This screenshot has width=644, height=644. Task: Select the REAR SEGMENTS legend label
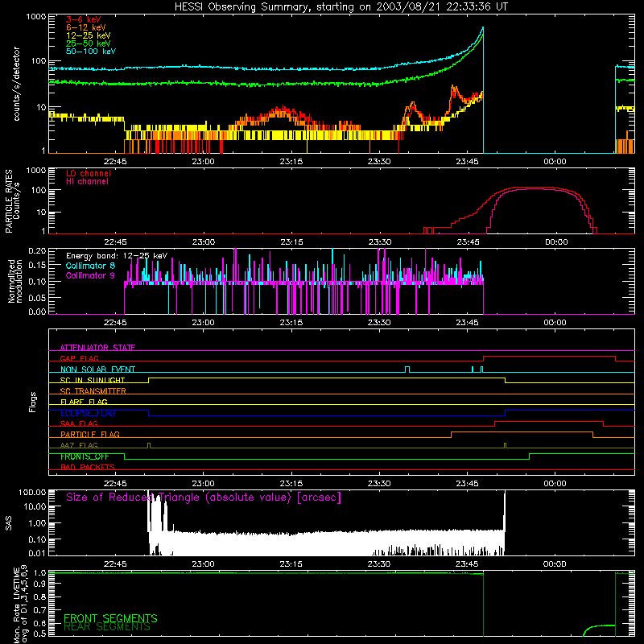pyautogui.click(x=107, y=626)
